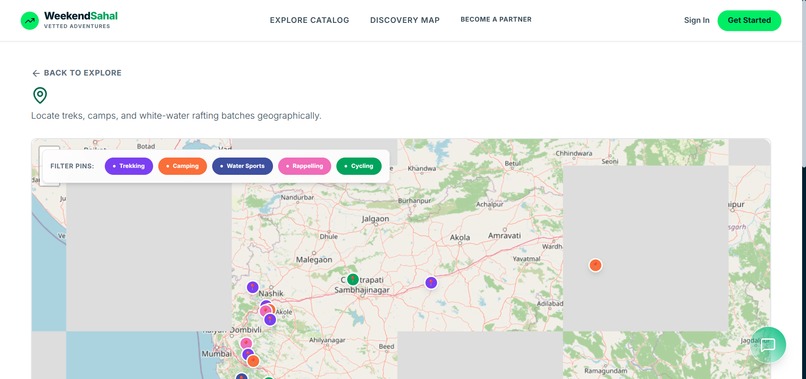The width and height of the screenshot is (806, 379).
Task: Open the chat bubble widget
Action: [x=767, y=345]
